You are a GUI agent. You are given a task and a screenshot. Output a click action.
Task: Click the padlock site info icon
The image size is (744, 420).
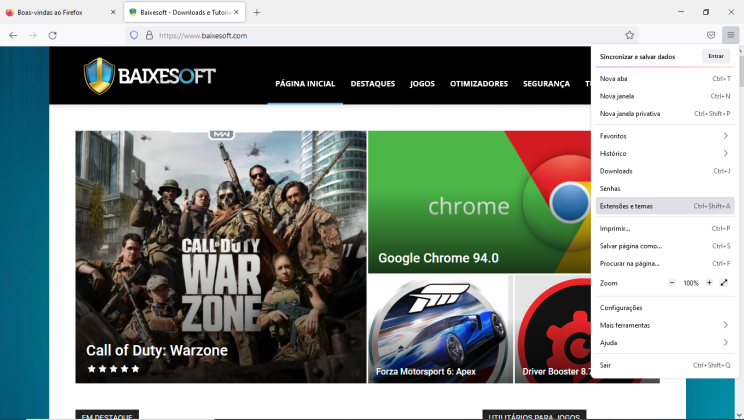point(149,35)
